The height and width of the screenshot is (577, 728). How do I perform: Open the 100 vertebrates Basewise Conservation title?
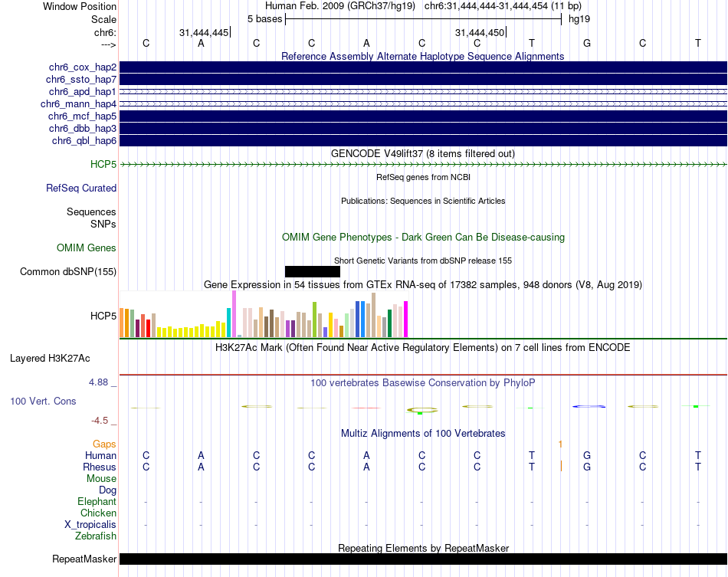pyautogui.click(x=422, y=383)
